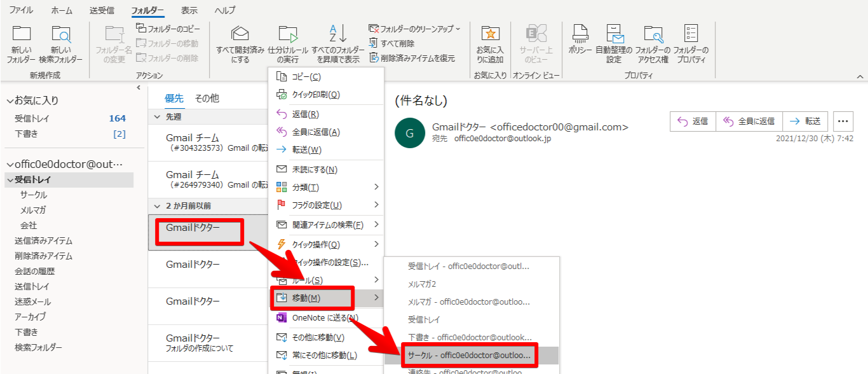Switch to the ホーム tab
This screenshot has height=374, width=868.
pyautogui.click(x=62, y=10)
